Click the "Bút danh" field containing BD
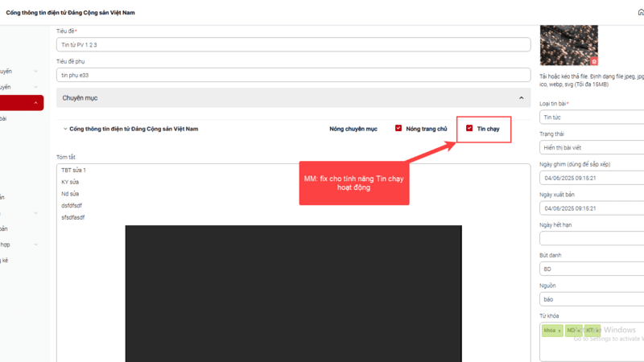644x362 pixels. tap(592, 269)
